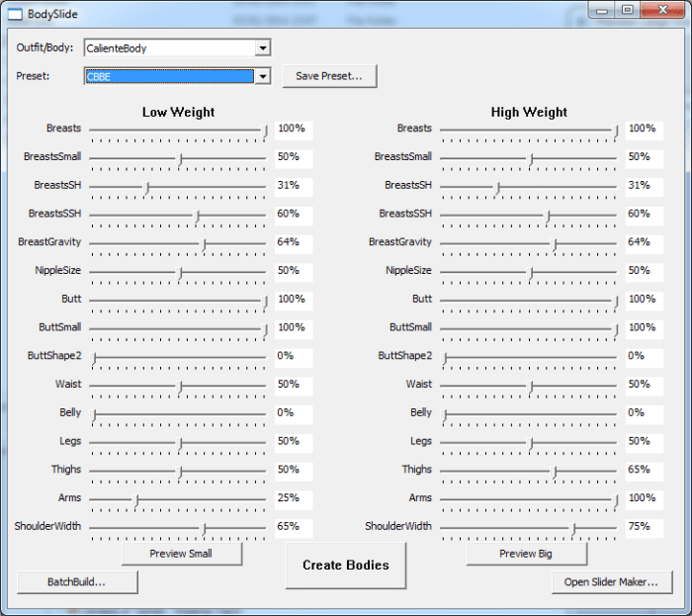
Task: Click the Low Weight BreastGravity slider thumb
Action: pyautogui.click(x=204, y=245)
